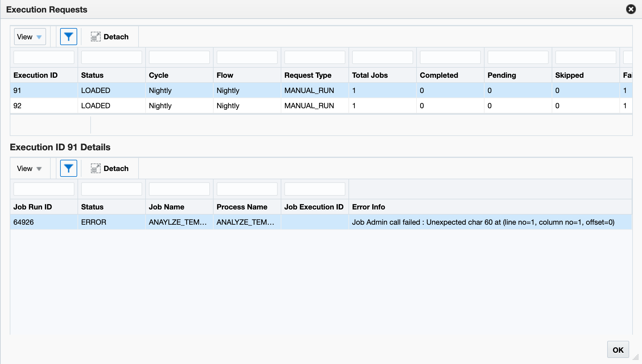Click the Process Name column header
This screenshot has height=364, width=642.
click(x=242, y=207)
